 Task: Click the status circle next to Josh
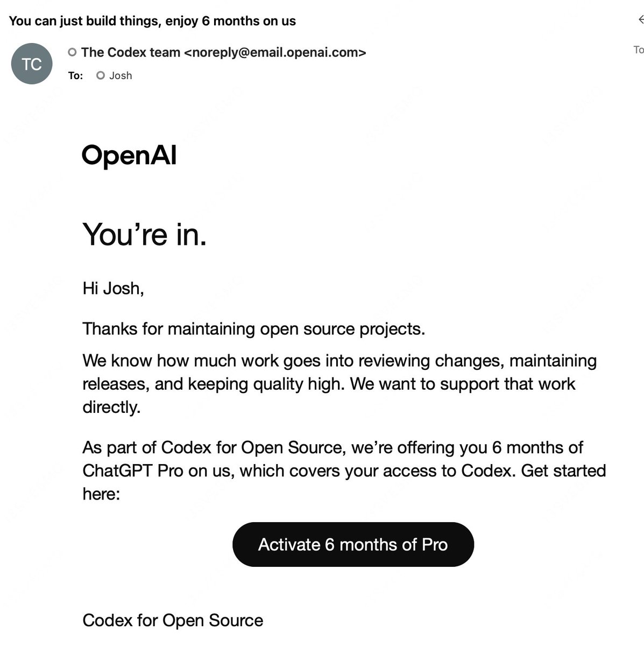click(x=100, y=75)
